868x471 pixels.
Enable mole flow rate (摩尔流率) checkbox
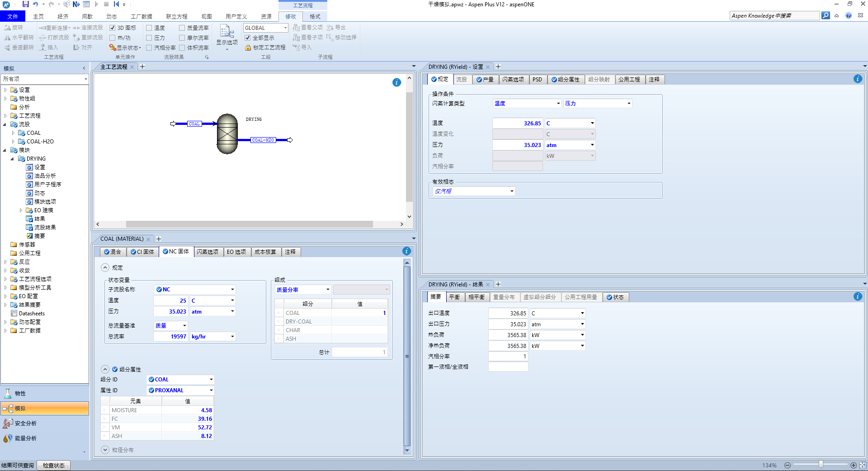(182, 38)
